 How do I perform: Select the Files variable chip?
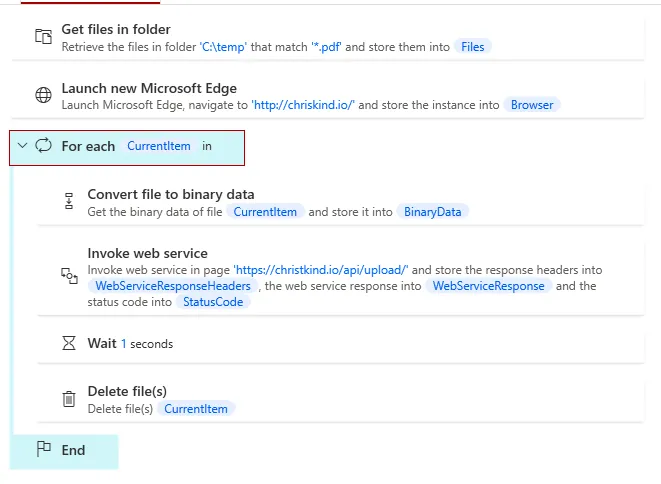pos(473,46)
